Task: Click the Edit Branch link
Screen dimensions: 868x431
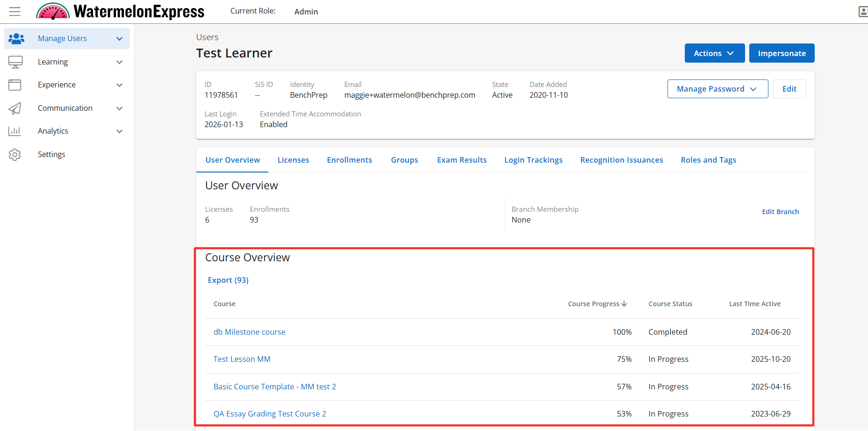Action: (x=780, y=212)
